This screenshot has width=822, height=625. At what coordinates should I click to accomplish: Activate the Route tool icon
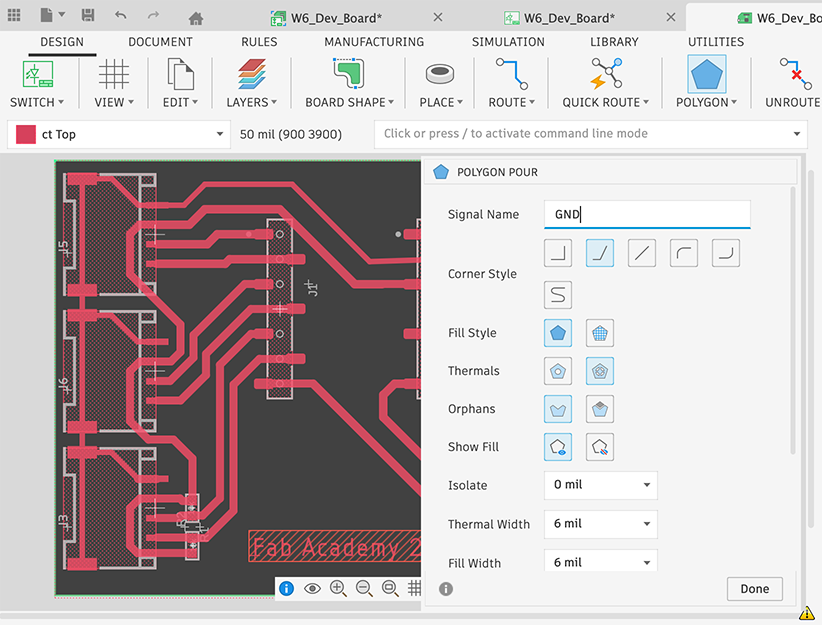512,74
